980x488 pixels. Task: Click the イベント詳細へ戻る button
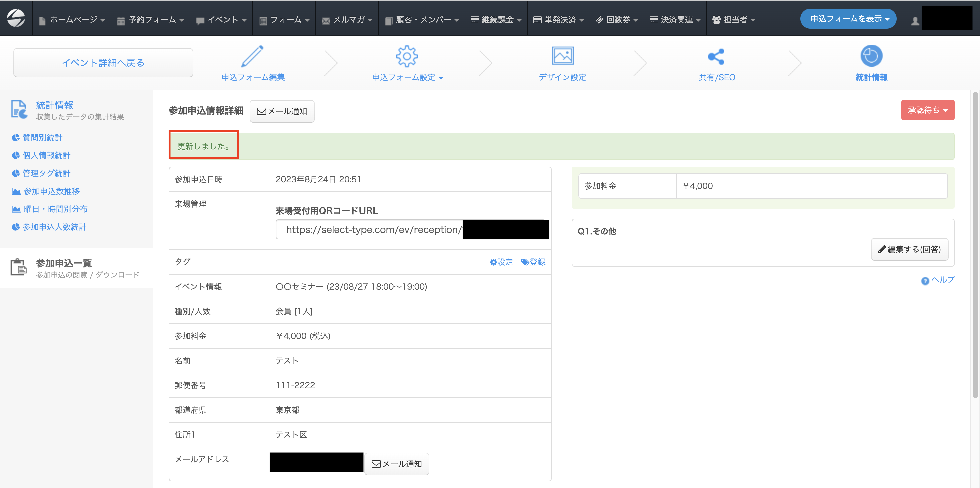click(103, 63)
